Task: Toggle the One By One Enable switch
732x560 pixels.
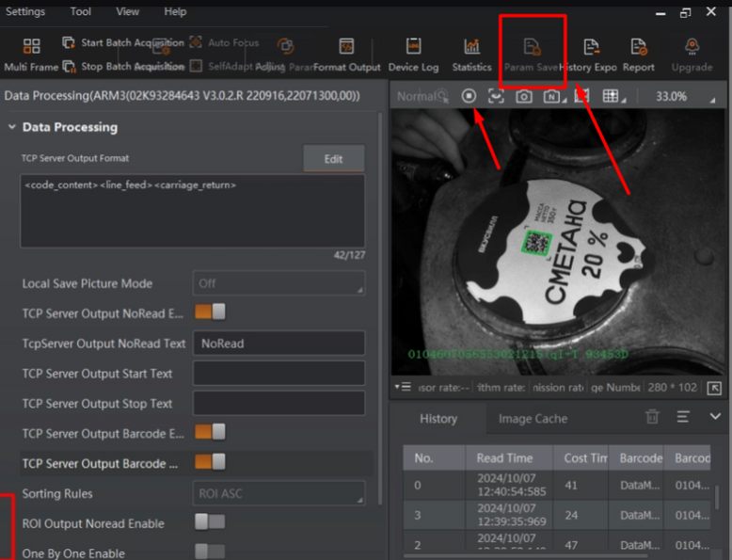Action: tap(210, 552)
